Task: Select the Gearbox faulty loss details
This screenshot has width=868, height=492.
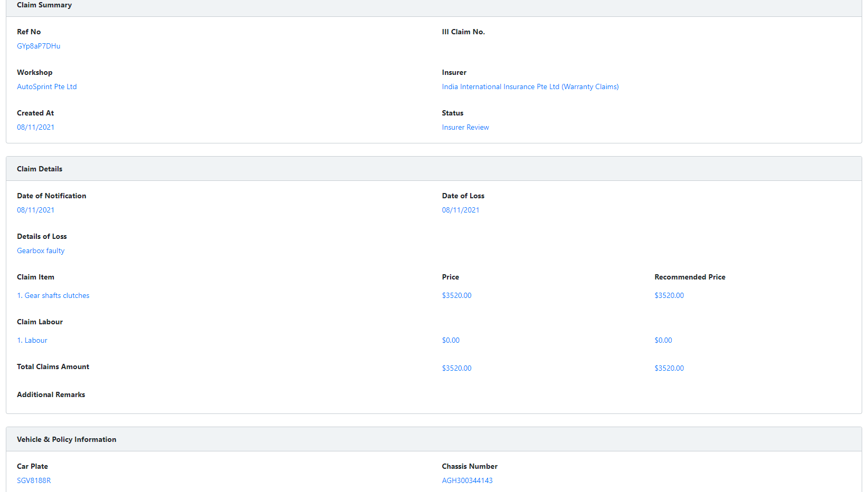Action: [41, 250]
